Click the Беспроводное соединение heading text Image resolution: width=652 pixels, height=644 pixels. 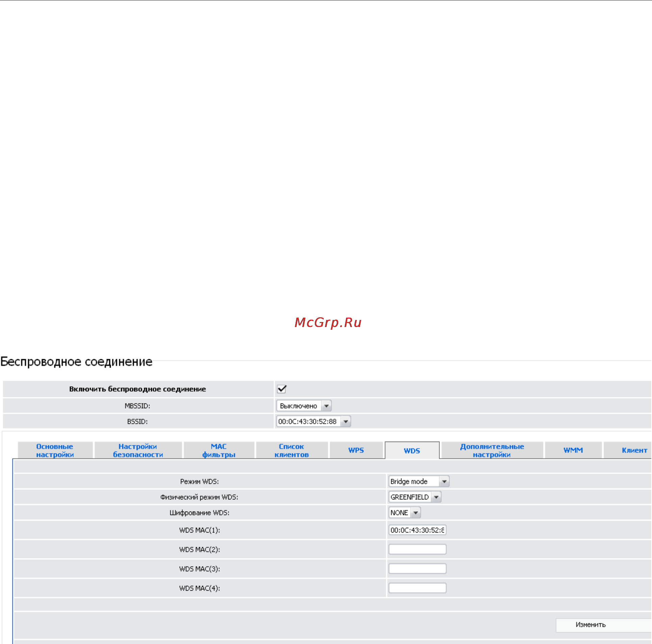(76, 362)
